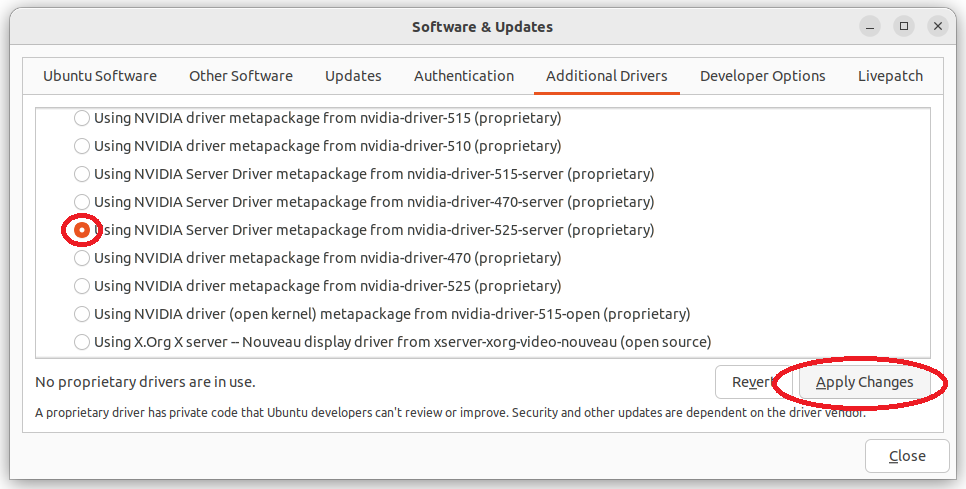Choose the nvidia-driver-515-server option
The height and width of the screenshot is (489, 966).
(x=82, y=174)
